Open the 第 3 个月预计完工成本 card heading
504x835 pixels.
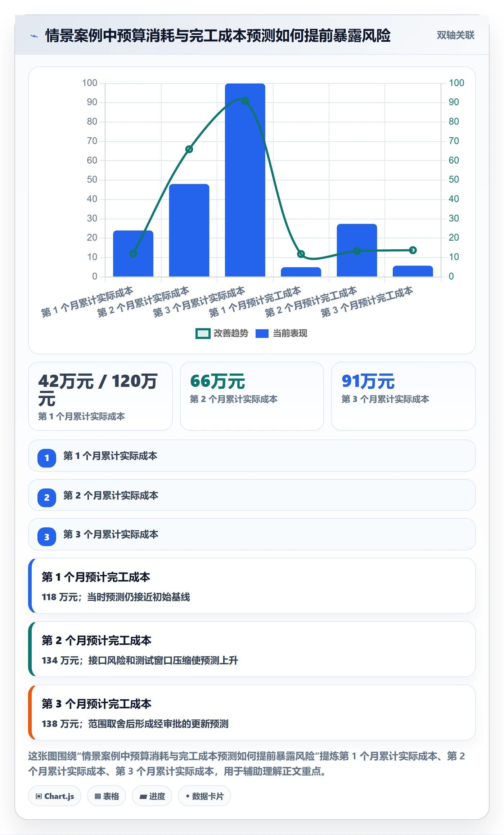point(96,704)
